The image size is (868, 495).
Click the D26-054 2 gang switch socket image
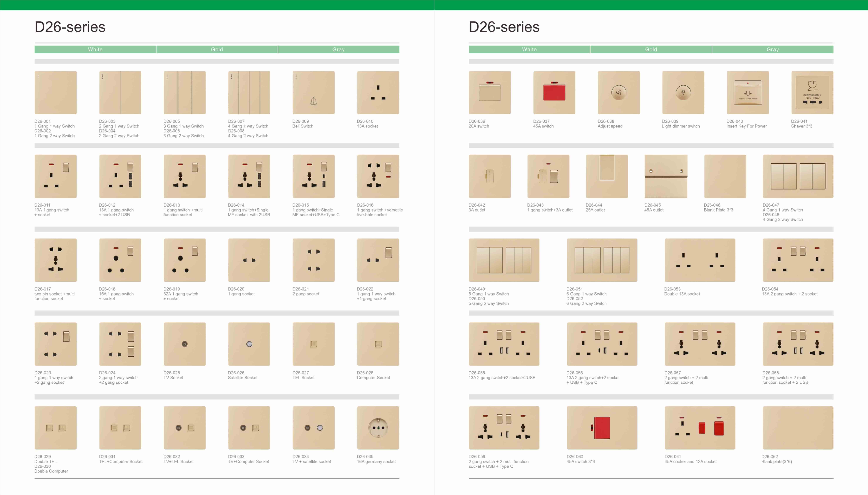pos(798,260)
